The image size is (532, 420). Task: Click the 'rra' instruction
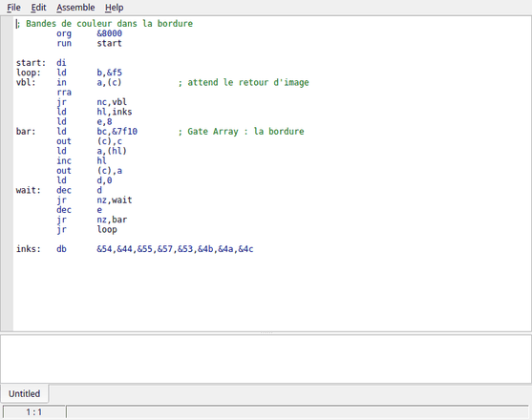tap(64, 93)
